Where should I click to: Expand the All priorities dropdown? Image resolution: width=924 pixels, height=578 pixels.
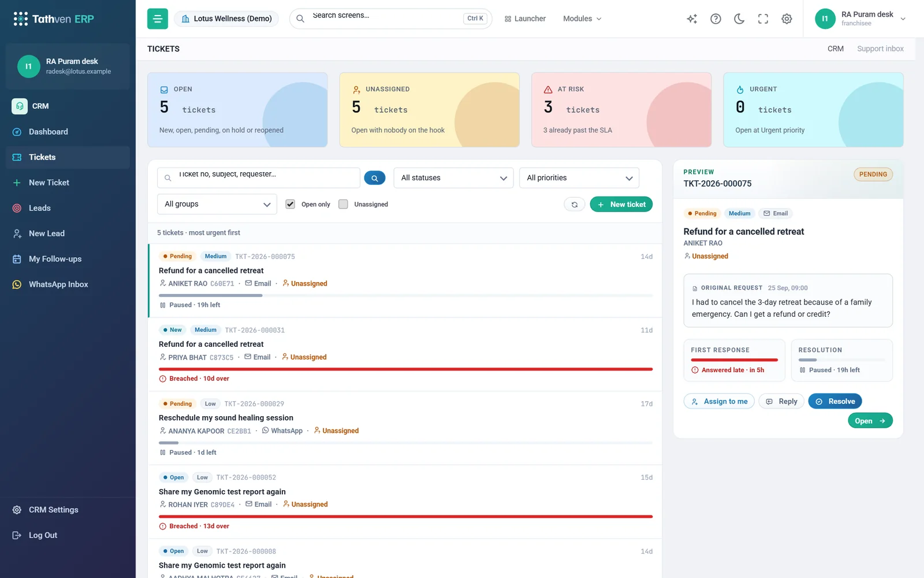(x=579, y=178)
